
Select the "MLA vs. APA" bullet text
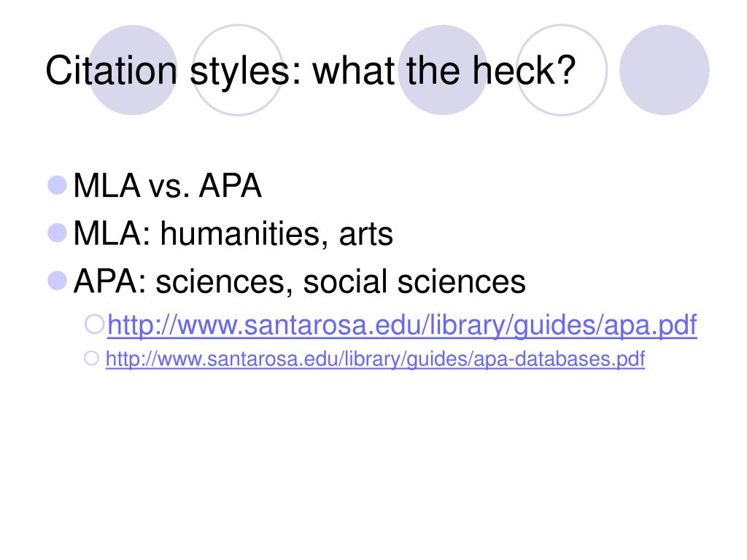coord(168,185)
